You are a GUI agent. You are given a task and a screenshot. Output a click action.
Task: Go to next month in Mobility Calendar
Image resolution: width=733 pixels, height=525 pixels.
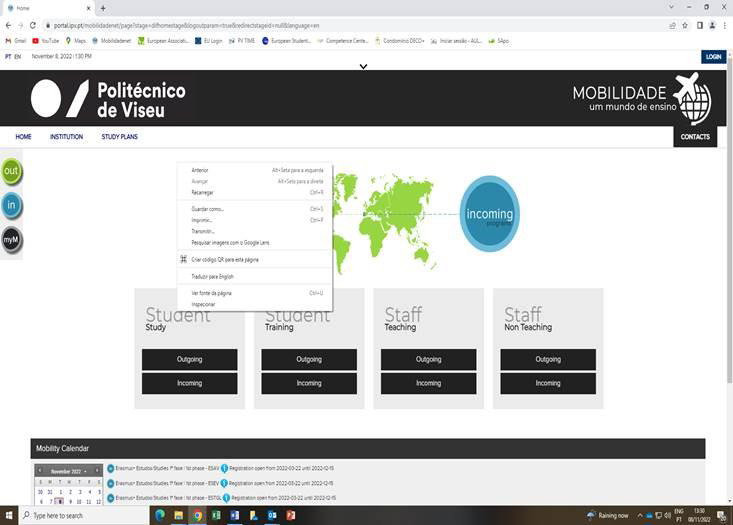[x=97, y=470]
